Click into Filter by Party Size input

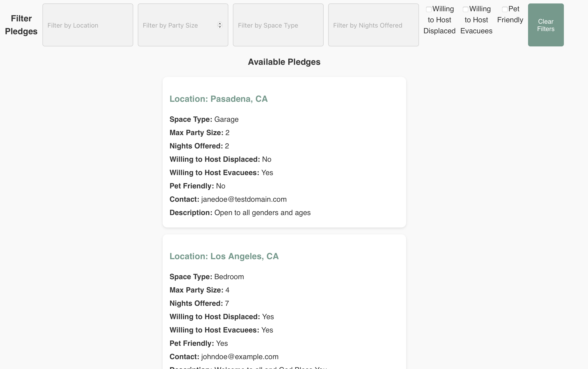point(178,25)
